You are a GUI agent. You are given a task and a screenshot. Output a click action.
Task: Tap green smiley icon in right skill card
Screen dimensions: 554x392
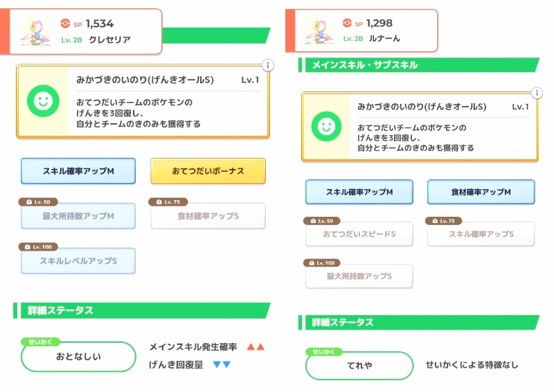click(325, 126)
